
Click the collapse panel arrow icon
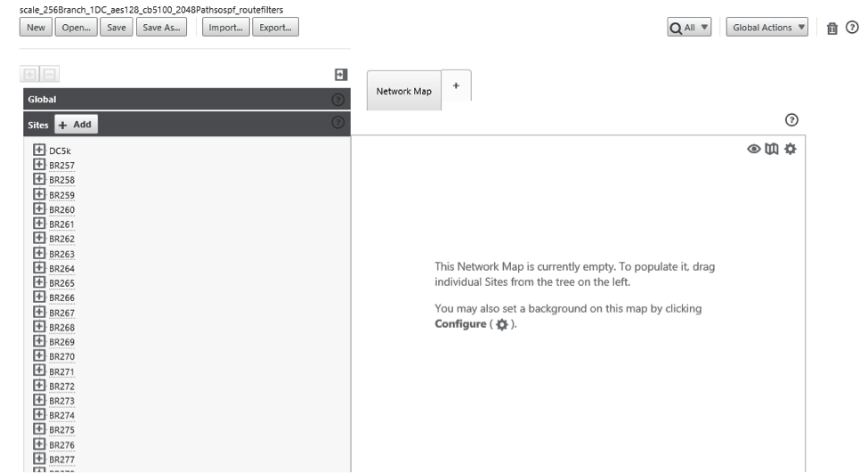[x=341, y=75]
